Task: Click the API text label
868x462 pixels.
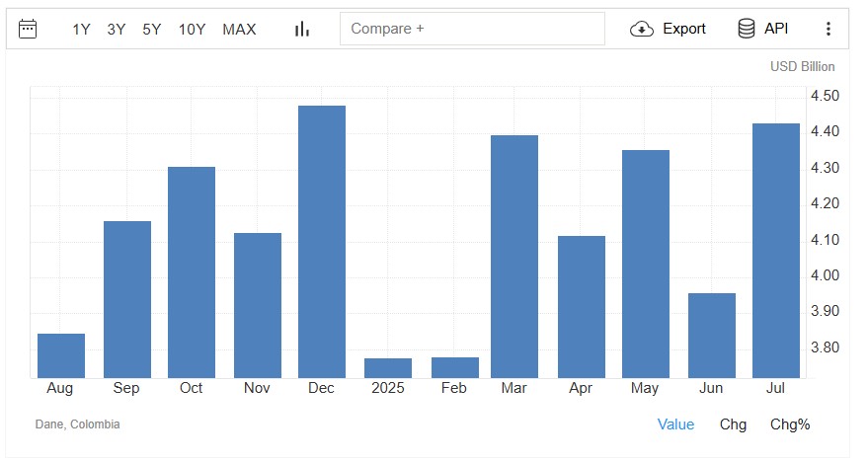Action: [776, 29]
